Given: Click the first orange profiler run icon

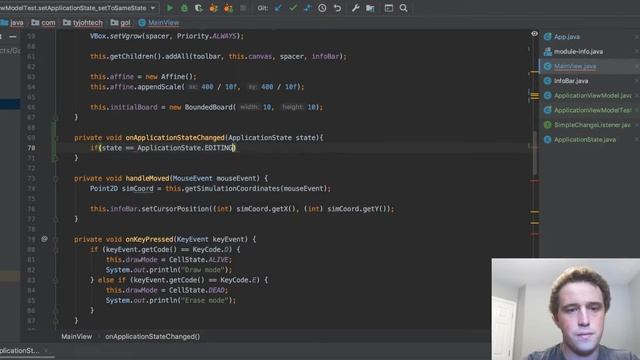Looking at the screenshot, I should [x=213, y=8].
